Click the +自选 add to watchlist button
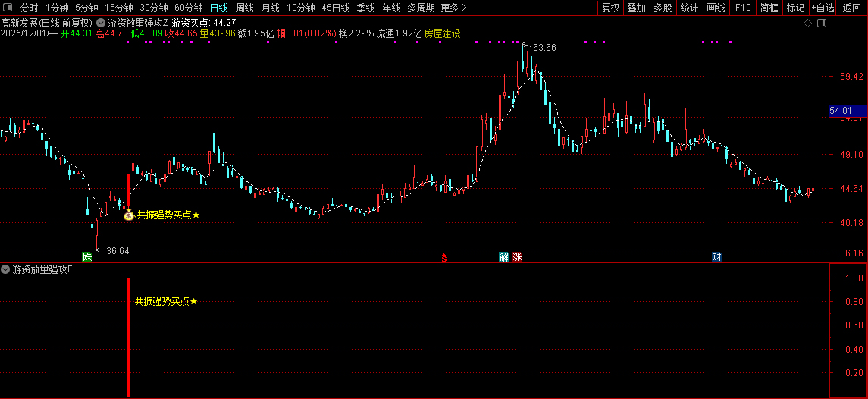Viewport: 868px width, 399px height. (823, 8)
